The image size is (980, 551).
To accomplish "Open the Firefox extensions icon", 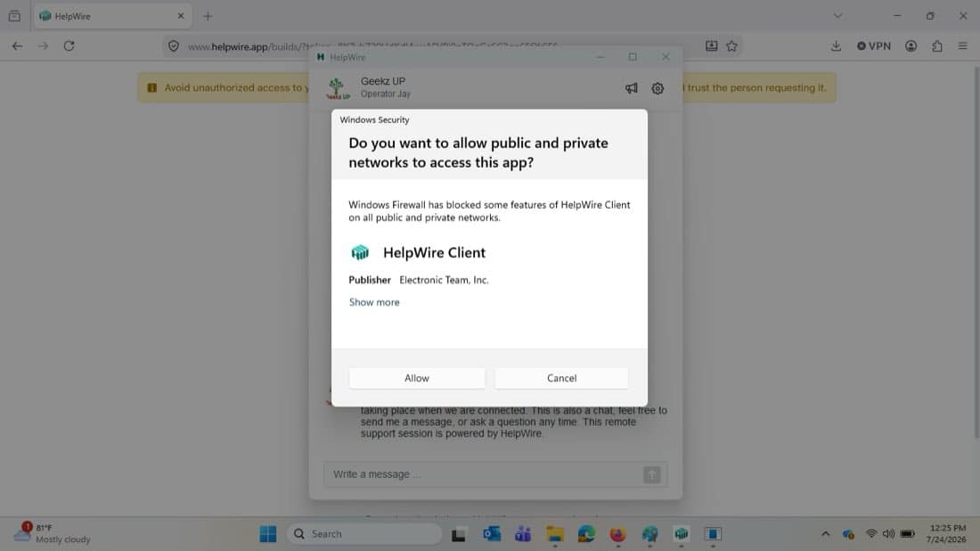I will click(937, 45).
